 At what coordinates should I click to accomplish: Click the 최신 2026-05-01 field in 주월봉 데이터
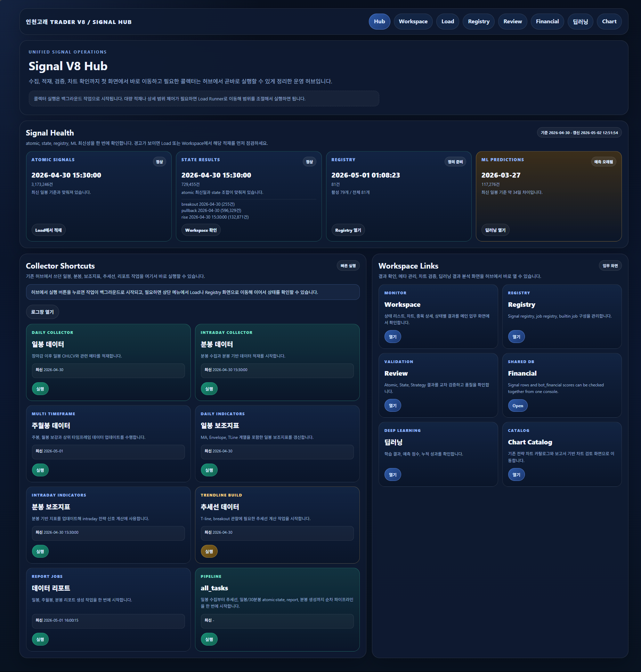coord(108,452)
